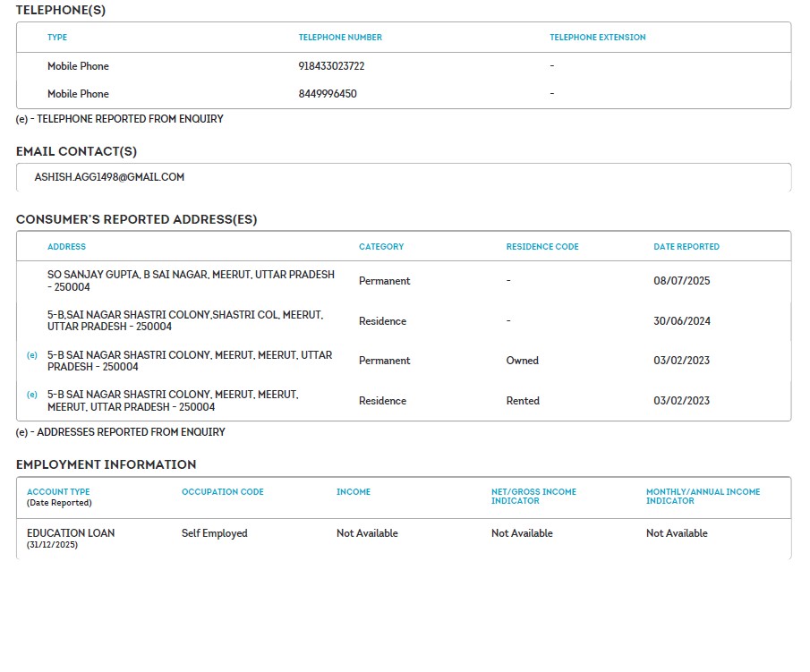Select the Self Employed occupation value

pos(214,533)
